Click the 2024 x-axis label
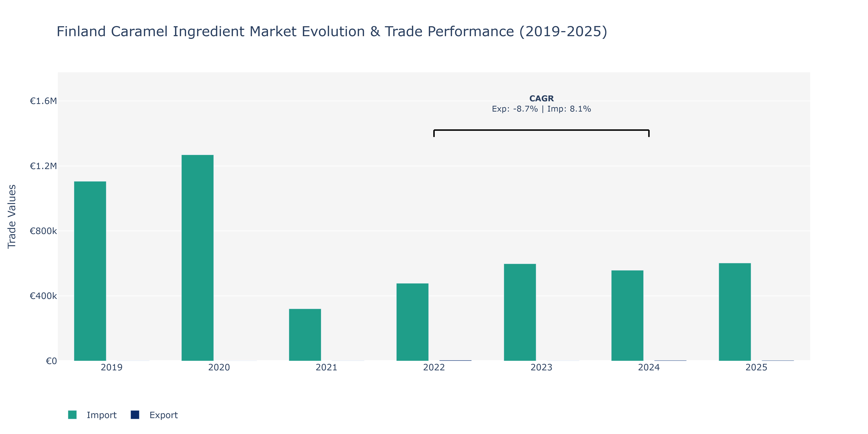 coord(649,367)
